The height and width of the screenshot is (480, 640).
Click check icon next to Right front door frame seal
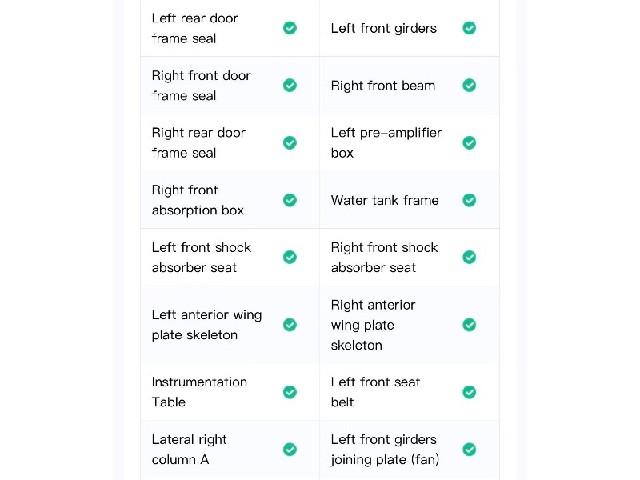[x=290, y=85]
